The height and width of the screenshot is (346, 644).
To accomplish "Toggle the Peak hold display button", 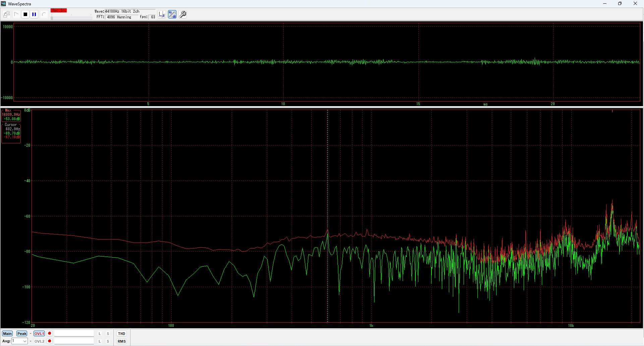I will pyautogui.click(x=22, y=334).
